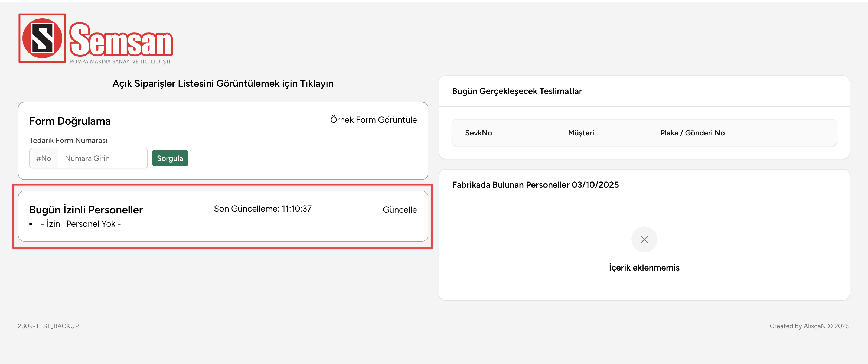Click the #No prefix label
The image size is (868, 364).
point(44,158)
